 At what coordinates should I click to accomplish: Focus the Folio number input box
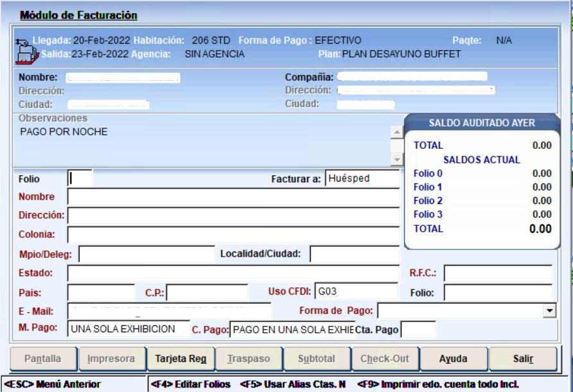(x=80, y=178)
